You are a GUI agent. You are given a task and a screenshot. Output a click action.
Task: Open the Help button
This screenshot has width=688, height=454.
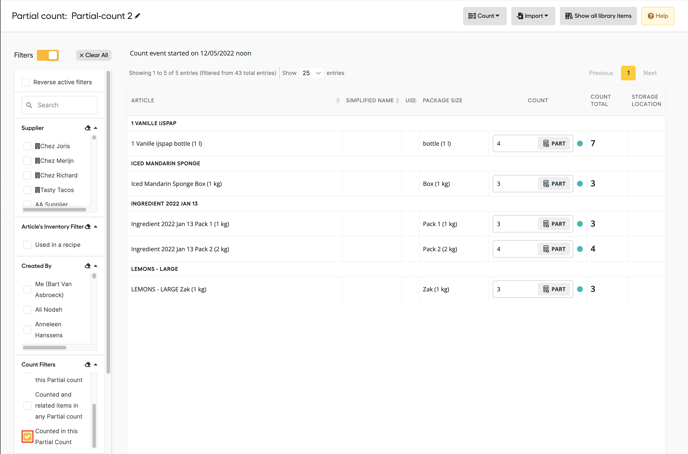click(x=657, y=16)
